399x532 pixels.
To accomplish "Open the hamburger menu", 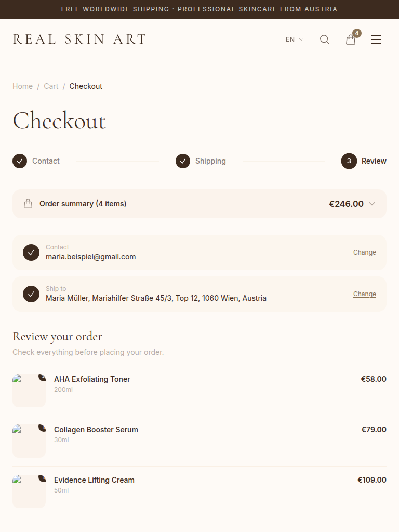I will [376, 39].
